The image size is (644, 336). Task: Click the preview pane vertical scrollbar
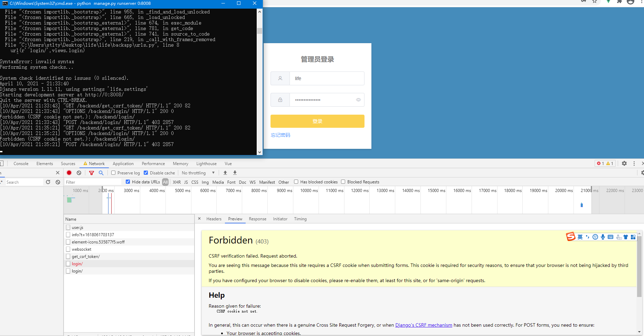639,267
